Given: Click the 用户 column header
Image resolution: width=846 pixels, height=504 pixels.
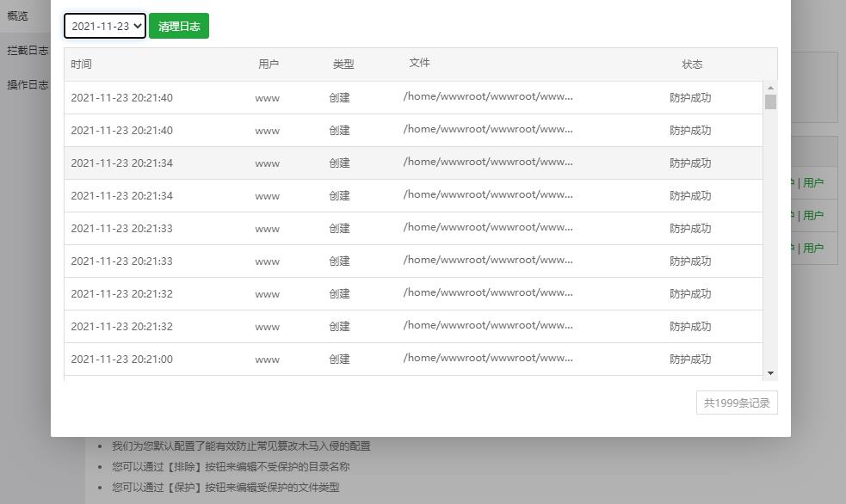Looking at the screenshot, I should tap(269, 65).
